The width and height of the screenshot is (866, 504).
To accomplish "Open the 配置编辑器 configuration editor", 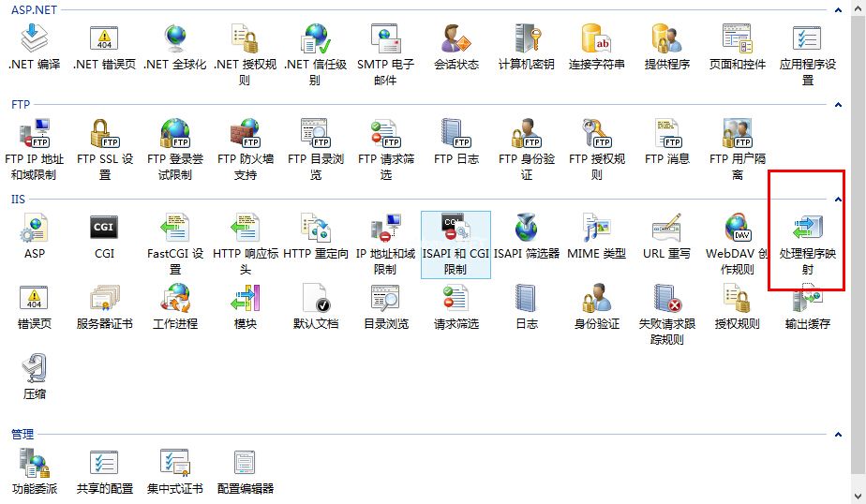I will point(246,465).
